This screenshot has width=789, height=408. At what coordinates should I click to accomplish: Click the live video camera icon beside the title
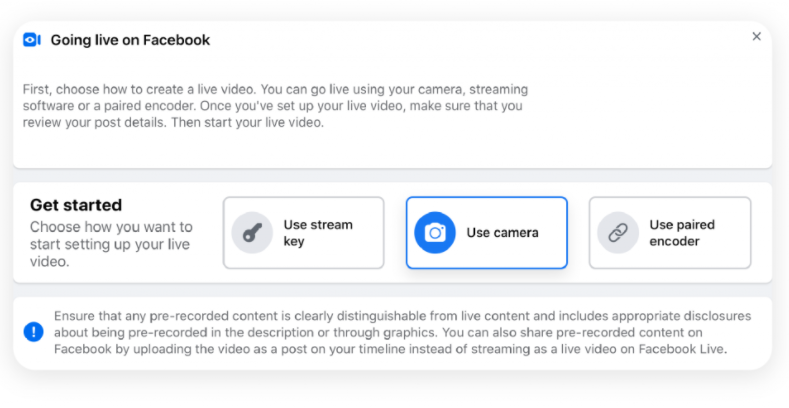[32, 40]
